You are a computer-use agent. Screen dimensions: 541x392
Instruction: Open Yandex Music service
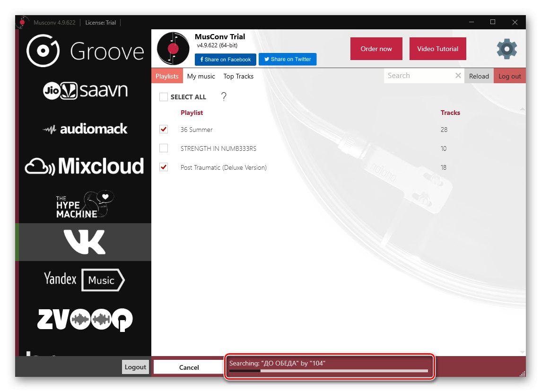85,279
